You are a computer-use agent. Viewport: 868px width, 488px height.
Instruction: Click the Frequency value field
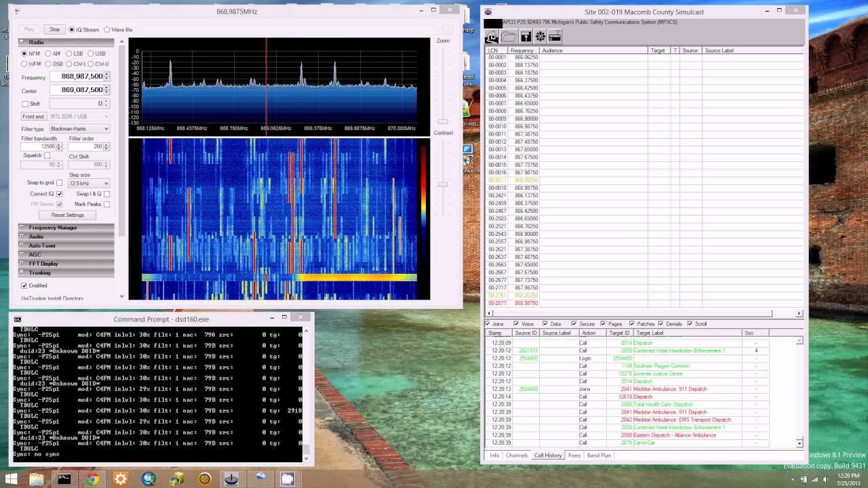pos(79,77)
